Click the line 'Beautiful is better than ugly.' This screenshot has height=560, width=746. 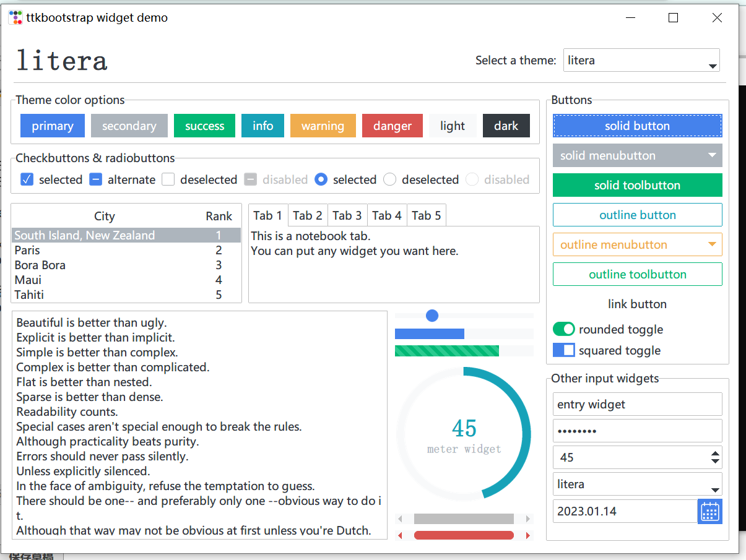coord(92,322)
